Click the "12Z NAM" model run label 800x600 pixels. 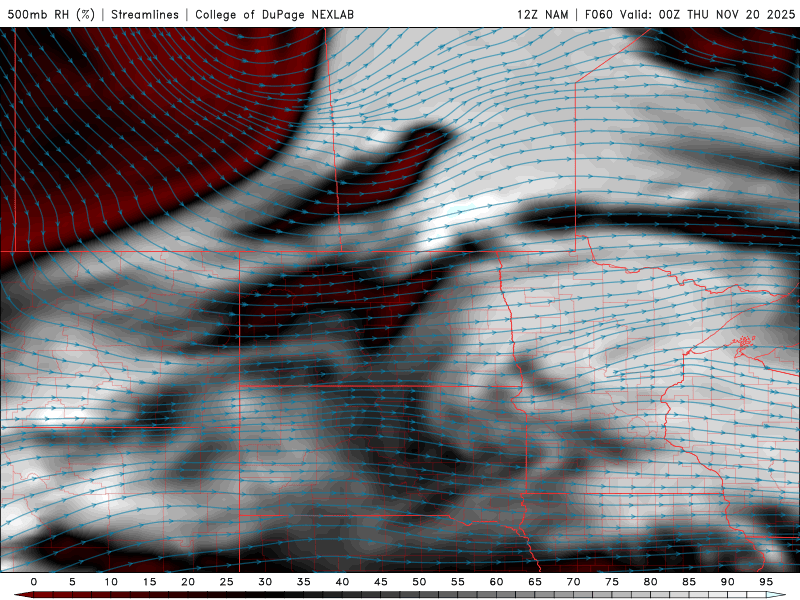pos(542,14)
